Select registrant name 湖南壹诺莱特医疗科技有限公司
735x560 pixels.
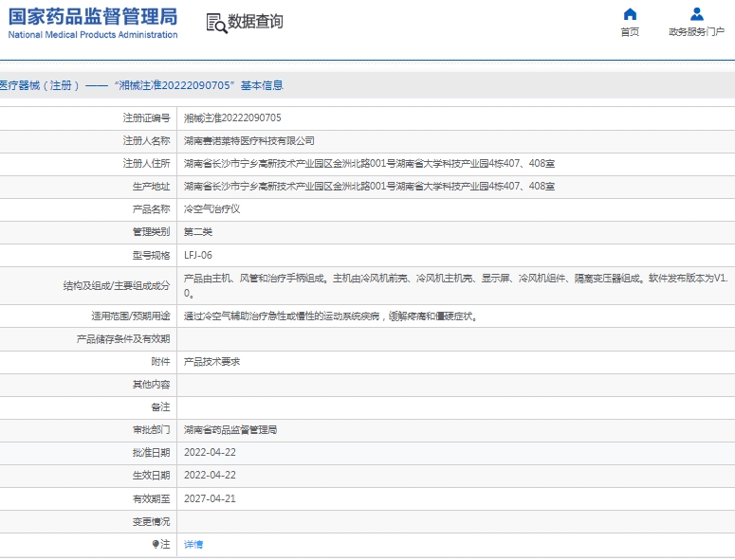pos(248,141)
